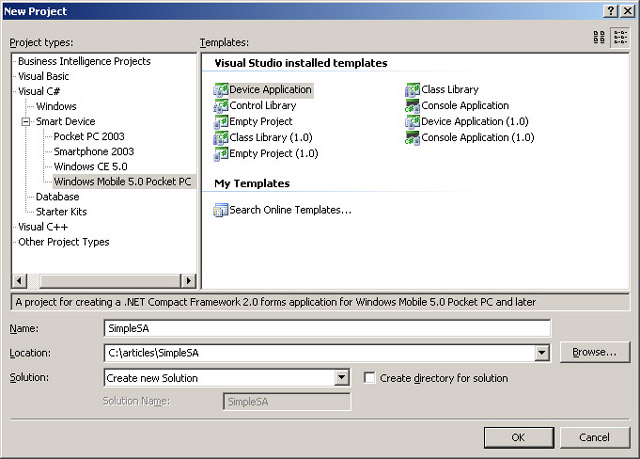Click the Search Online Templates... link text
This screenshot has height=459, width=640.
click(291, 210)
